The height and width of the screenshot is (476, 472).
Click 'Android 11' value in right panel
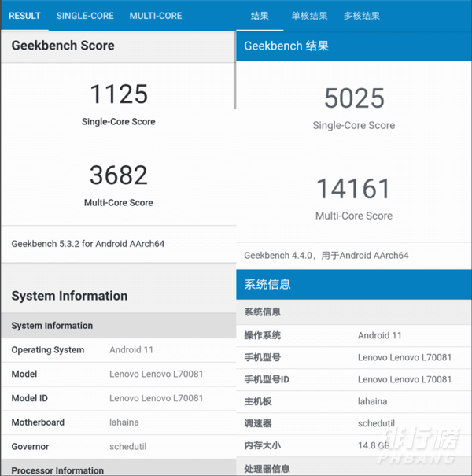tap(380, 335)
